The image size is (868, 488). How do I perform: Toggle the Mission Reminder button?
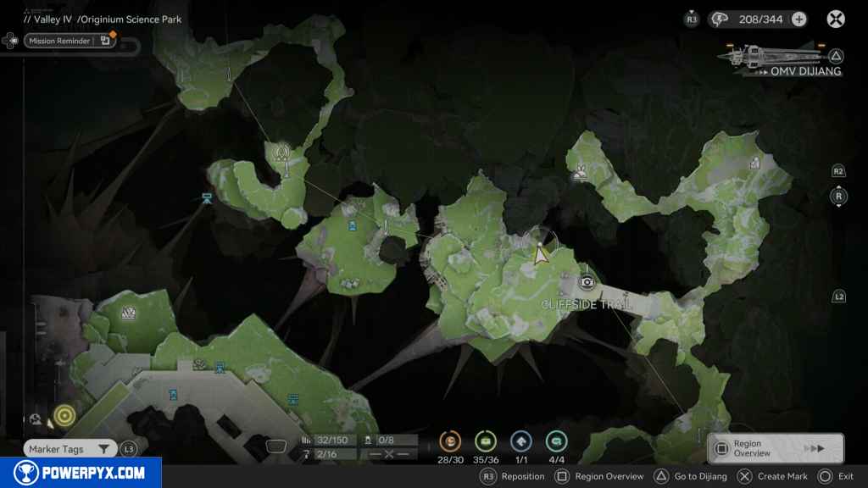70,40
